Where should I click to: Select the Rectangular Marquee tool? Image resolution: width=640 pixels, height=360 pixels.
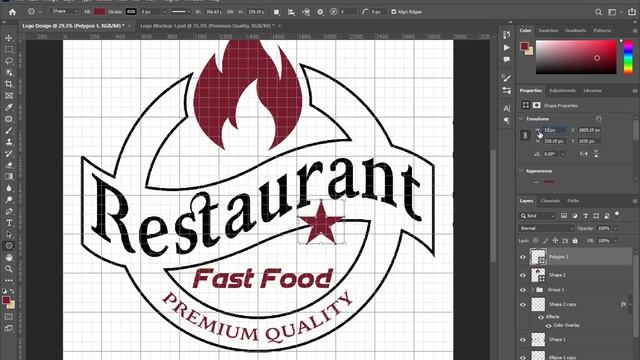point(9,49)
